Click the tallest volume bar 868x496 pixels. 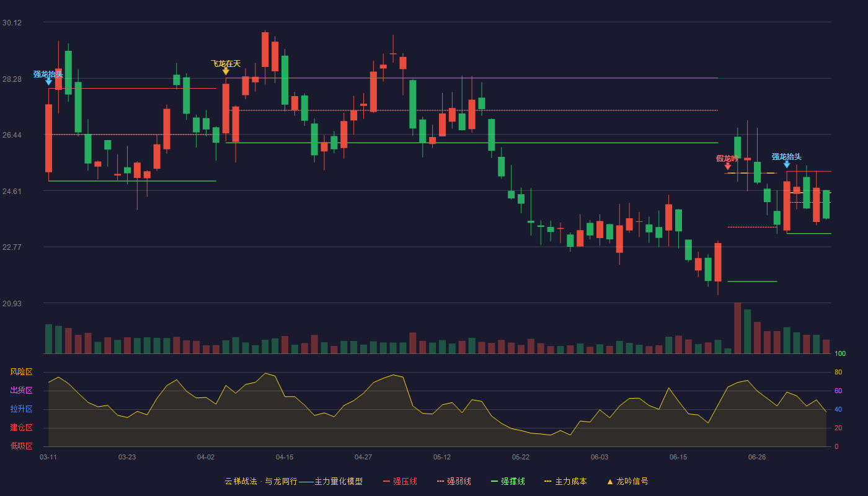click(737, 328)
